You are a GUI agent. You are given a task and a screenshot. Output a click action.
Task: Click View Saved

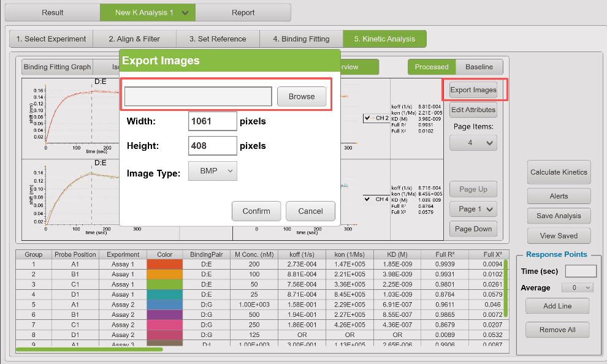[559, 235]
